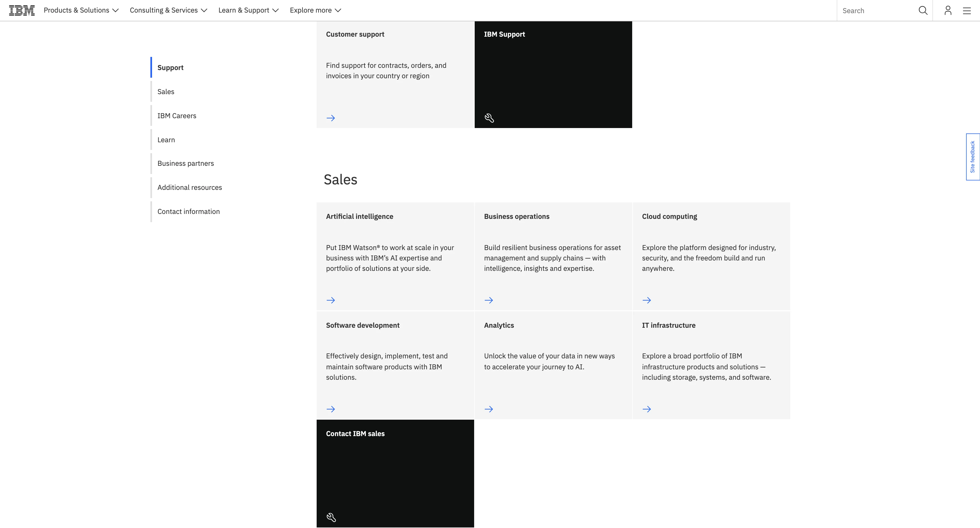Click the arrow on Cloud computing card
The width and height of the screenshot is (980, 528).
647,300
